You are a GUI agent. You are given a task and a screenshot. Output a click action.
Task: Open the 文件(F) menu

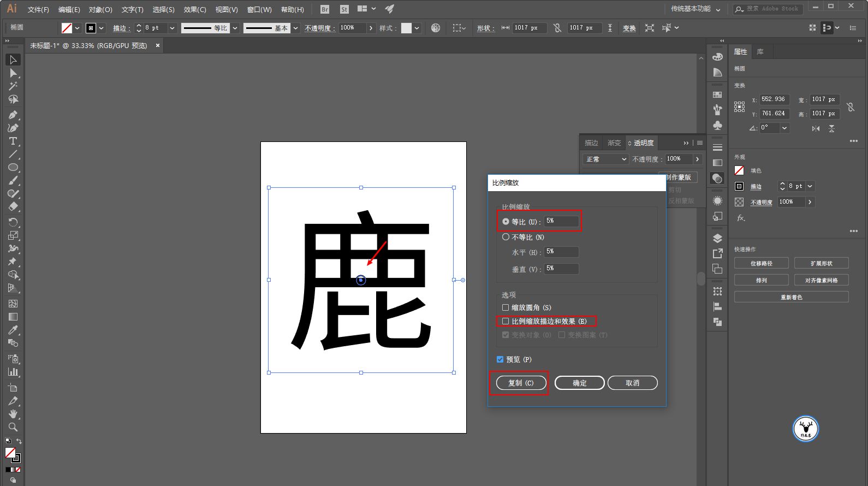(38, 9)
